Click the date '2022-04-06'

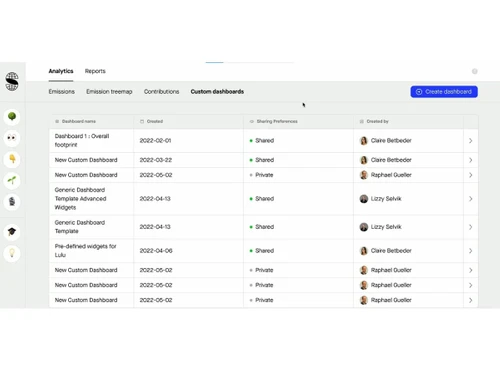click(x=156, y=251)
